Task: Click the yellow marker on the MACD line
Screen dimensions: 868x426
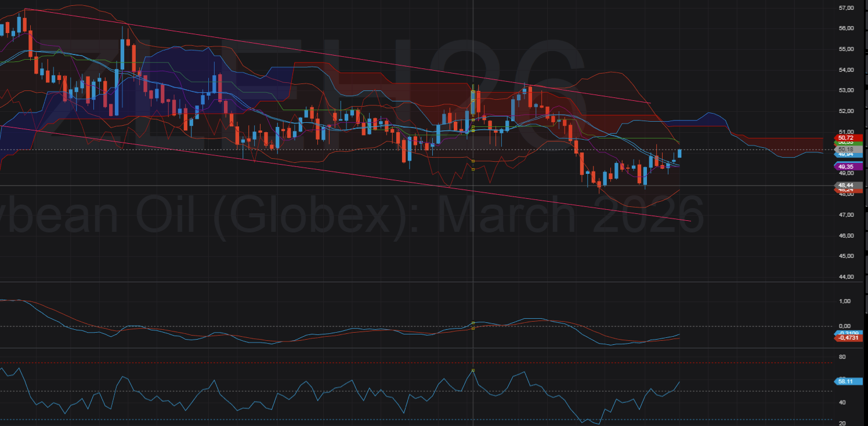Action: click(x=473, y=322)
